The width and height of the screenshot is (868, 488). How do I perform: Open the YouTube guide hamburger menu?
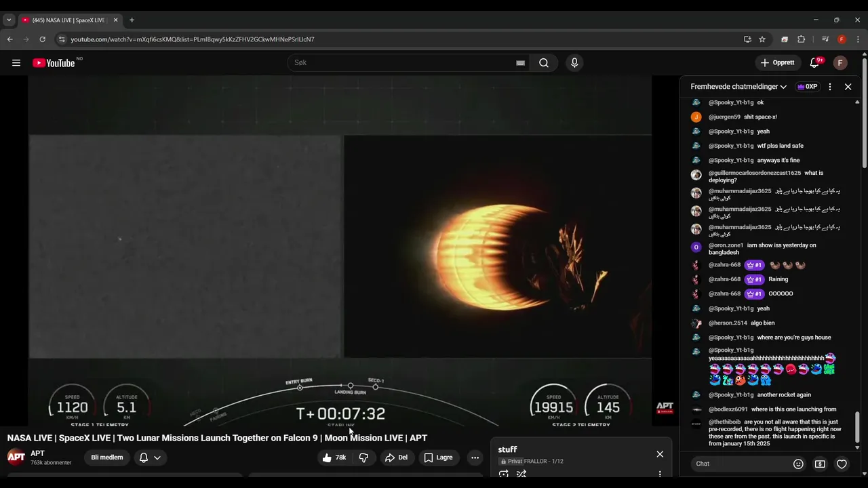pos(16,63)
